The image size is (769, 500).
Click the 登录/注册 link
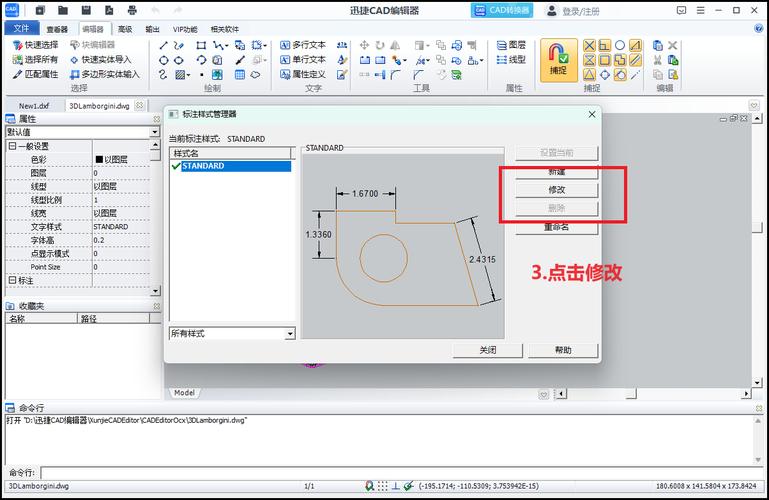tap(581, 11)
